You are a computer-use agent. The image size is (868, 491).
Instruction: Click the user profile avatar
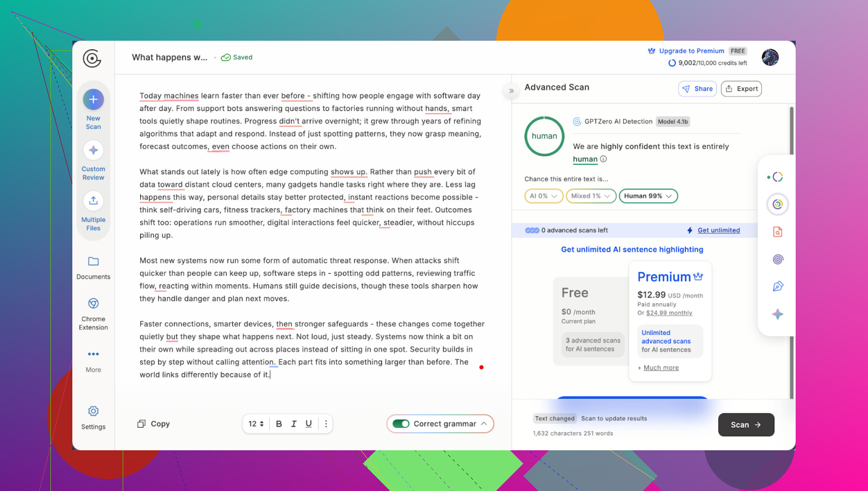click(770, 57)
